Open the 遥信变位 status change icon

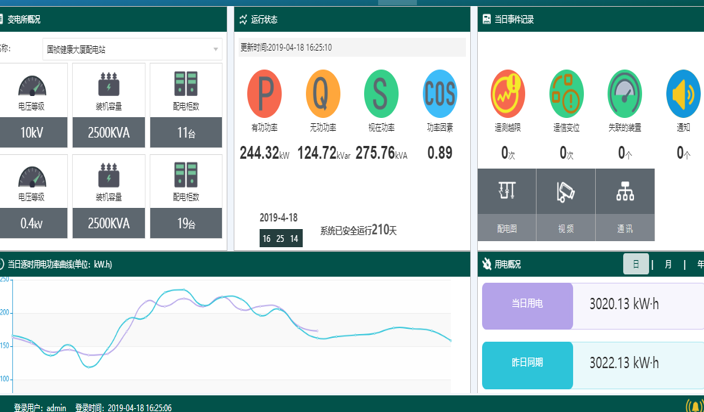pyautogui.click(x=566, y=94)
